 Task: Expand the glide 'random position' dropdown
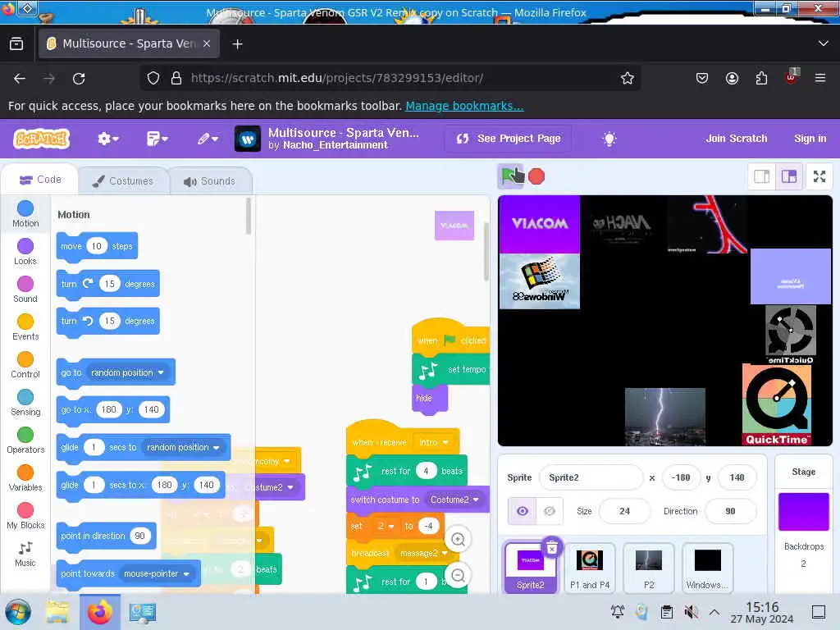point(217,447)
